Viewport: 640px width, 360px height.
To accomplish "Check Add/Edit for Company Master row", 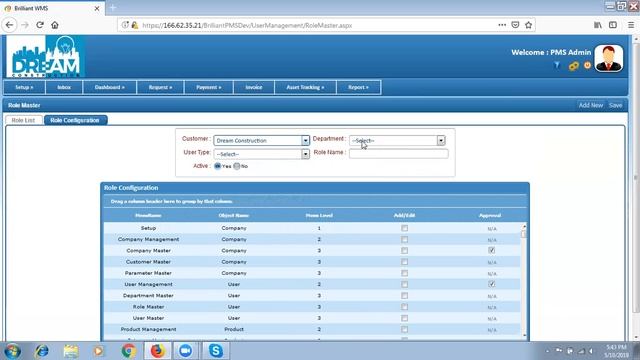I will click(x=404, y=251).
